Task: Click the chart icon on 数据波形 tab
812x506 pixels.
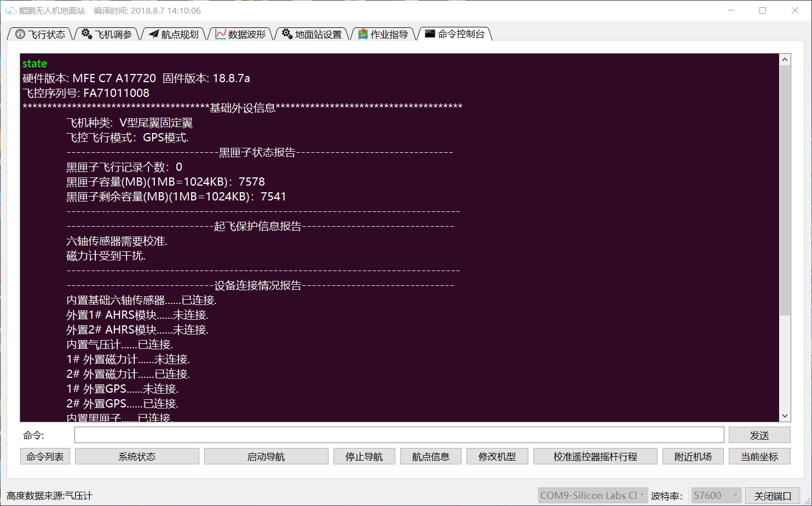Action: tap(221, 34)
